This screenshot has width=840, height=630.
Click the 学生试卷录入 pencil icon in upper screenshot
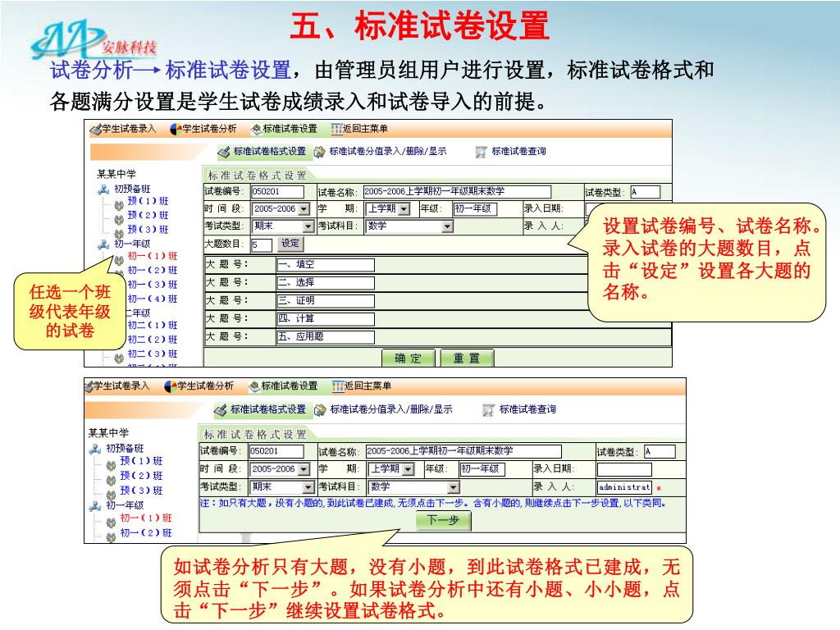click(95, 129)
